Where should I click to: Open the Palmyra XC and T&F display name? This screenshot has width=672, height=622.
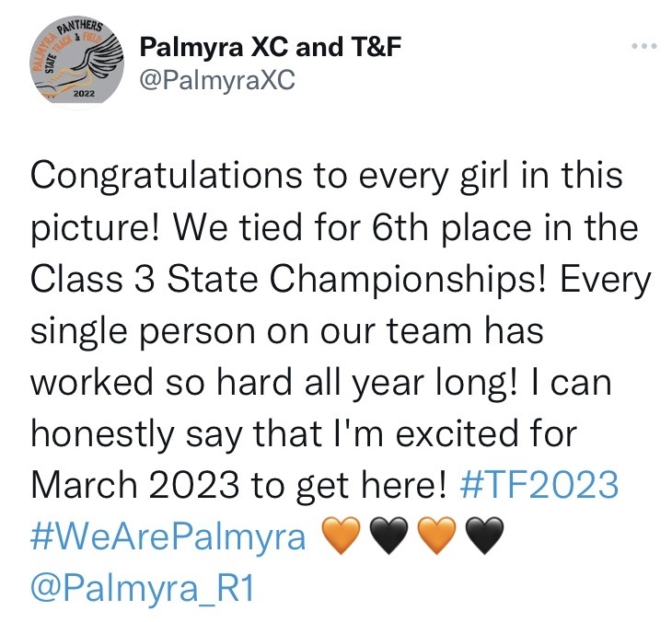point(271,47)
